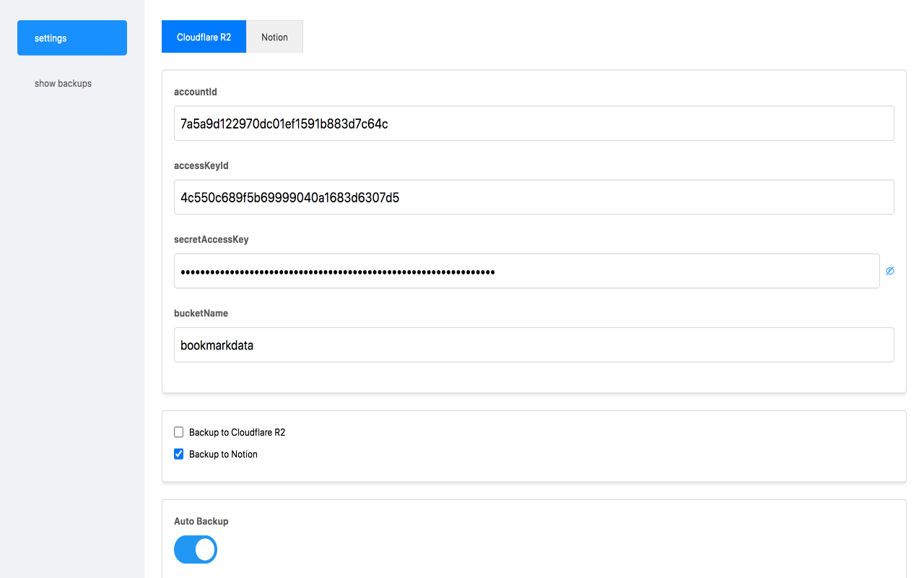Click the Backup to Notion label text
Viewport: 924px width, 578px height.
coord(223,454)
